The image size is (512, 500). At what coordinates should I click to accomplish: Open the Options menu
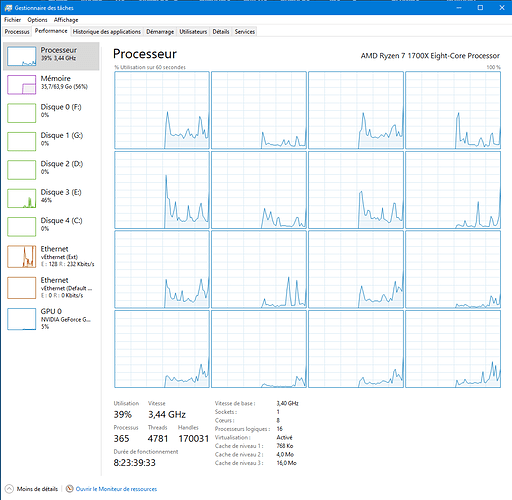coord(37,20)
